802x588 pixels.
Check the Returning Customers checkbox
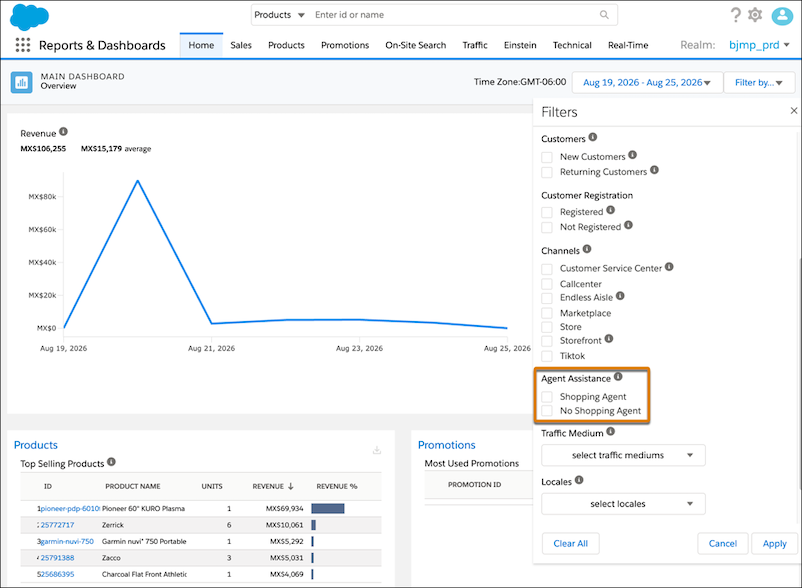tap(547, 172)
